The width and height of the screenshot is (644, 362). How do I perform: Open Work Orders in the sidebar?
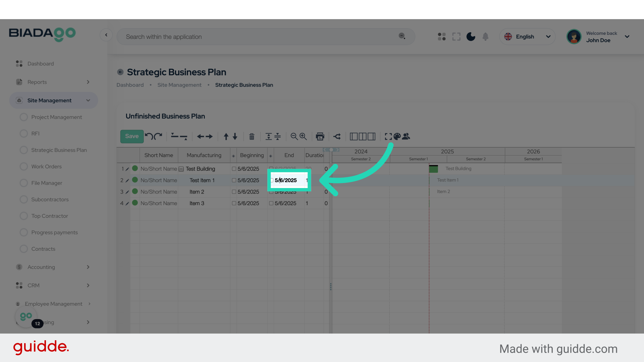[x=46, y=167]
